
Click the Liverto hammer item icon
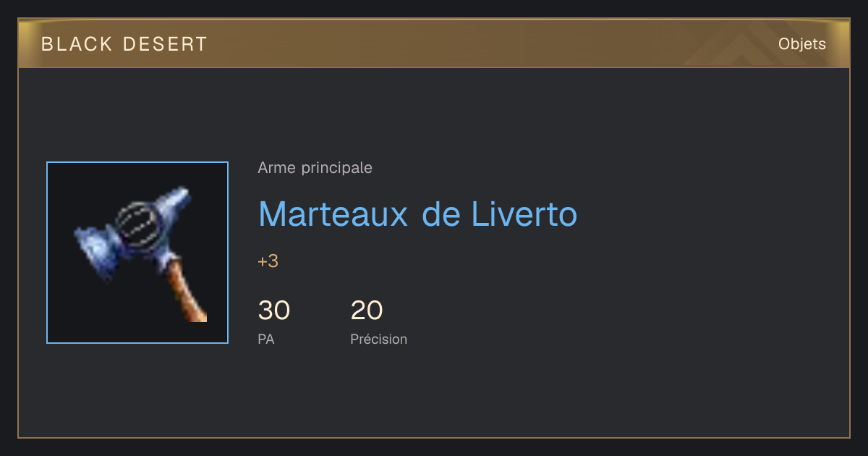[x=137, y=253]
